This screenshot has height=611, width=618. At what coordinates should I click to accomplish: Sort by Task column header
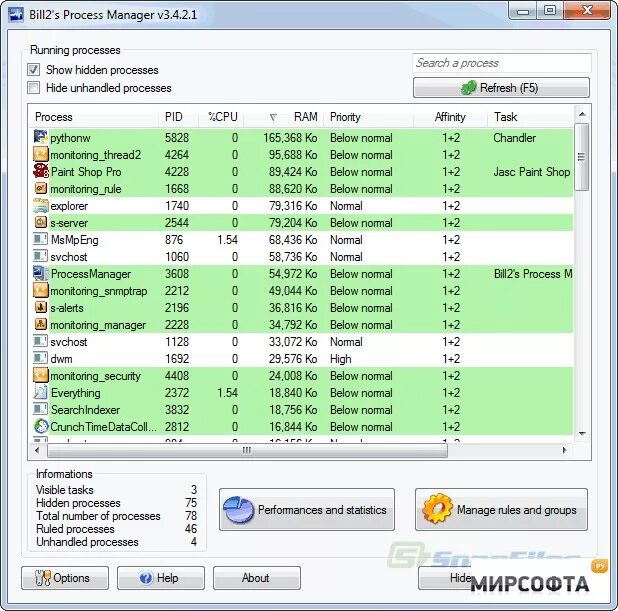click(x=530, y=117)
